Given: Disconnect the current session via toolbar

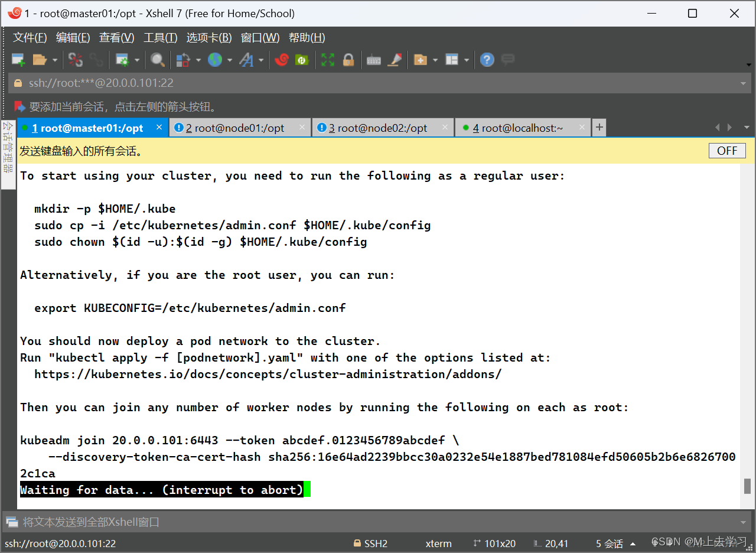Looking at the screenshot, I should tap(76, 60).
